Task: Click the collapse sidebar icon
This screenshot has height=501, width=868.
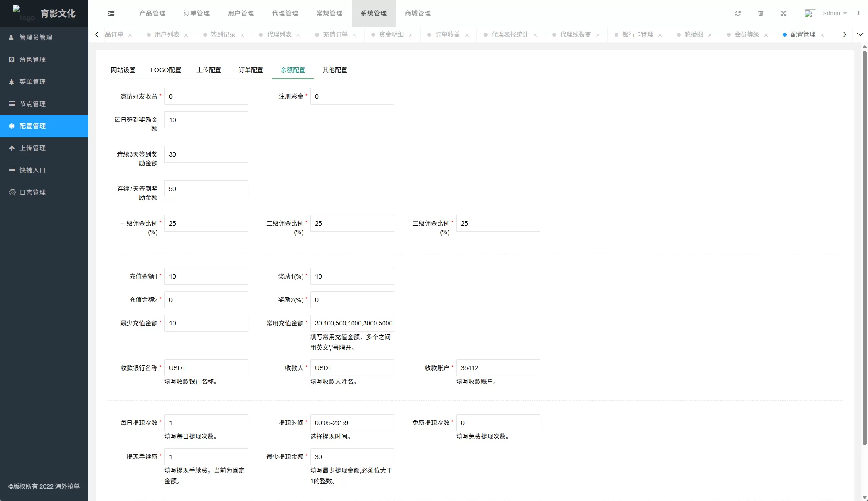Action: point(111,13)
